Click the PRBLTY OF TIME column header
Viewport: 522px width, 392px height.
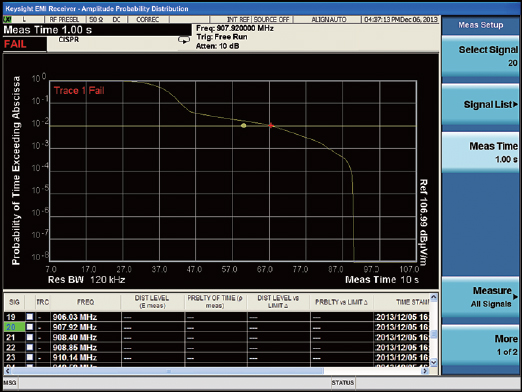[215, 302]
